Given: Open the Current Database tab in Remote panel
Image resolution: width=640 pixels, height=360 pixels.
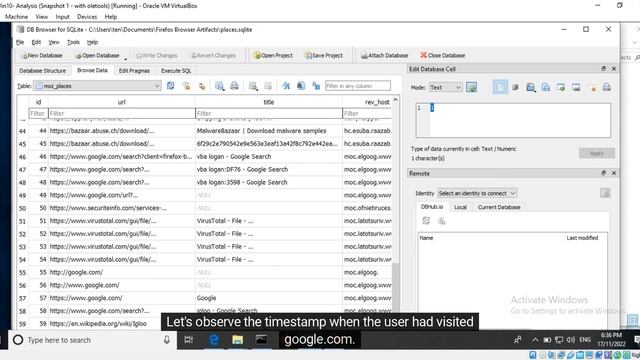Looking at the screenshot, I should click(499, 207).
